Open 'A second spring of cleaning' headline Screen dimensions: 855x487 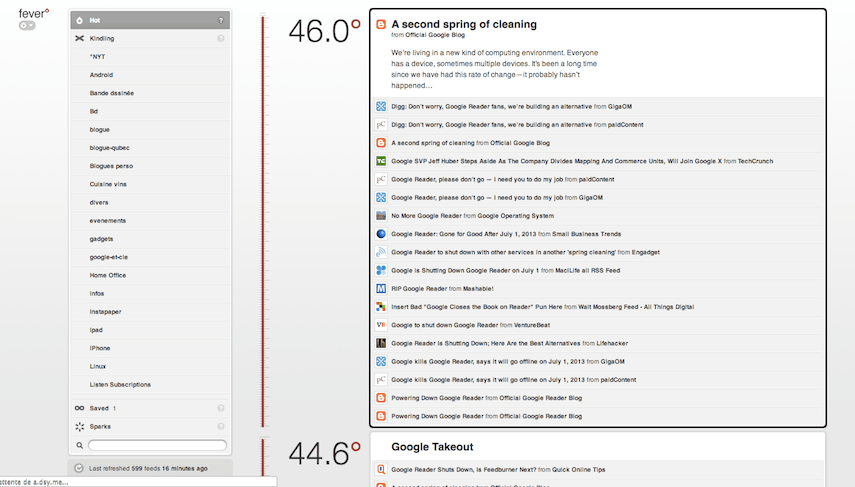click(463, 24)
